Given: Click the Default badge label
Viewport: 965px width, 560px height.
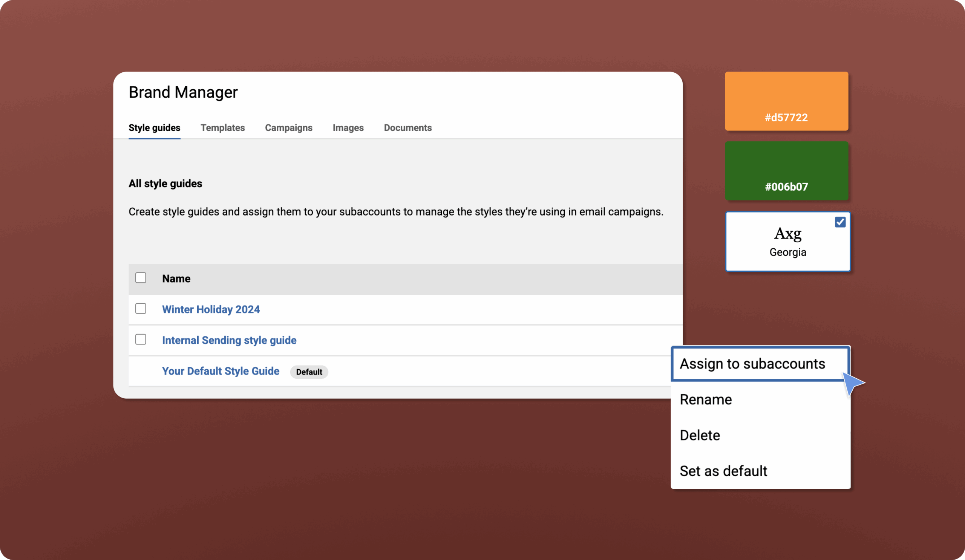Looking at the screenshot, I should [x=309, y=372].
